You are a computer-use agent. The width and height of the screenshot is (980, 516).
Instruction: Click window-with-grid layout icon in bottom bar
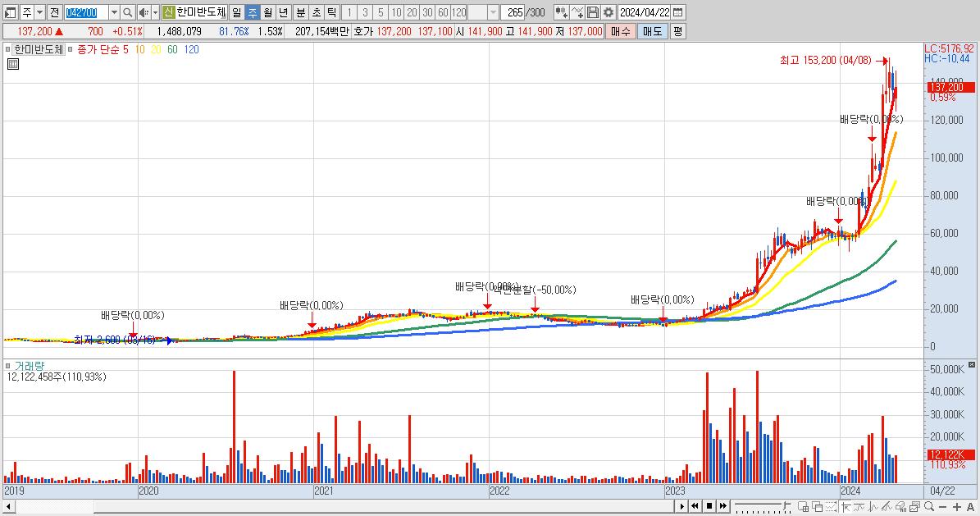tap(803, 507)
